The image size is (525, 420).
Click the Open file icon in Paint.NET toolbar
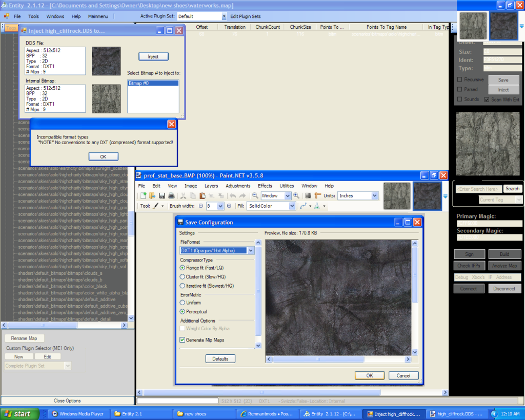click(152, 196)
